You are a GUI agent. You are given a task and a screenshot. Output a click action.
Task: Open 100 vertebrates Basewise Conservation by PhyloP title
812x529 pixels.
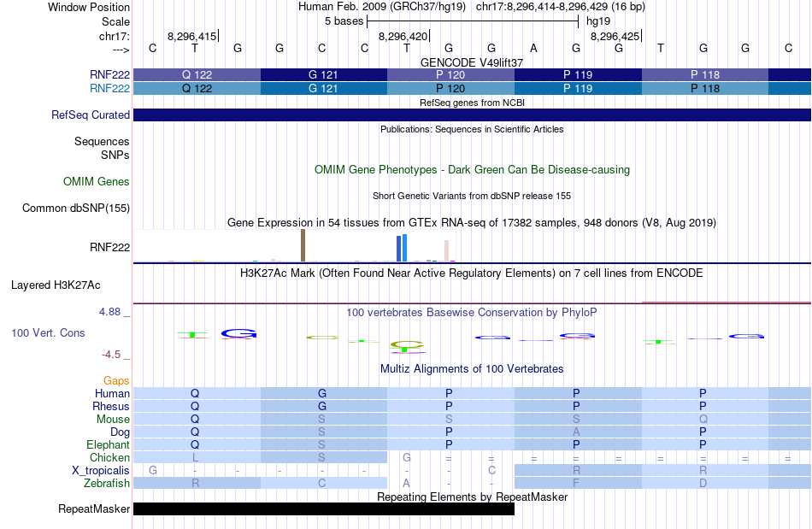(472, 312)
